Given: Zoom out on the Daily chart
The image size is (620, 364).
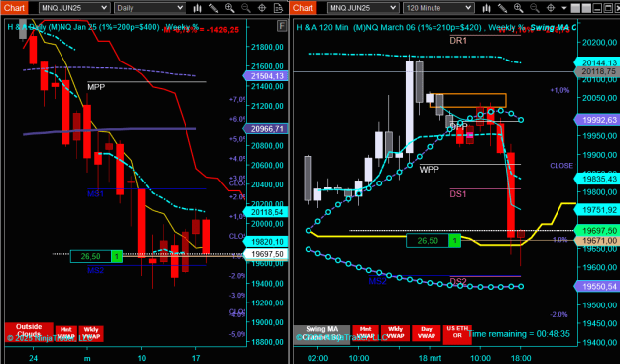Looking at the screenshot, I should (x=246, y=8).
